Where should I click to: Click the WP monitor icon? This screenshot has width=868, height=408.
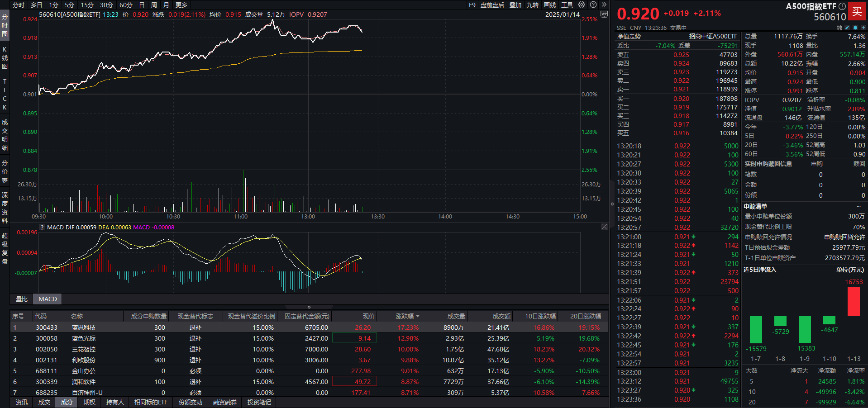click(604, 14)
